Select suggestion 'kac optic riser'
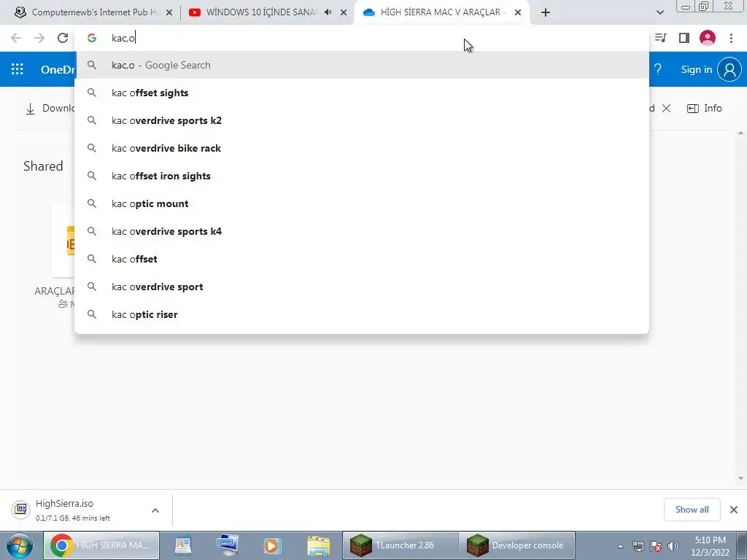Image resolution: width=747 pixels, height=560 pixels. 362,314
